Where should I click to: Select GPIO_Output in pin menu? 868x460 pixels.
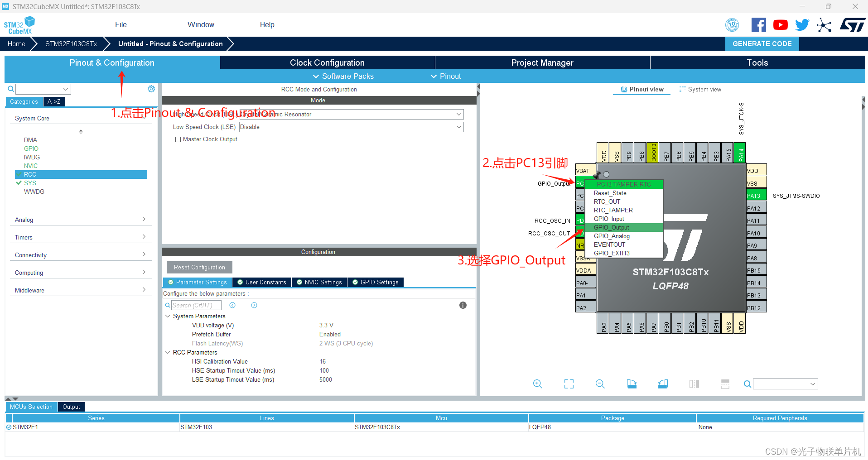point(624,227)
